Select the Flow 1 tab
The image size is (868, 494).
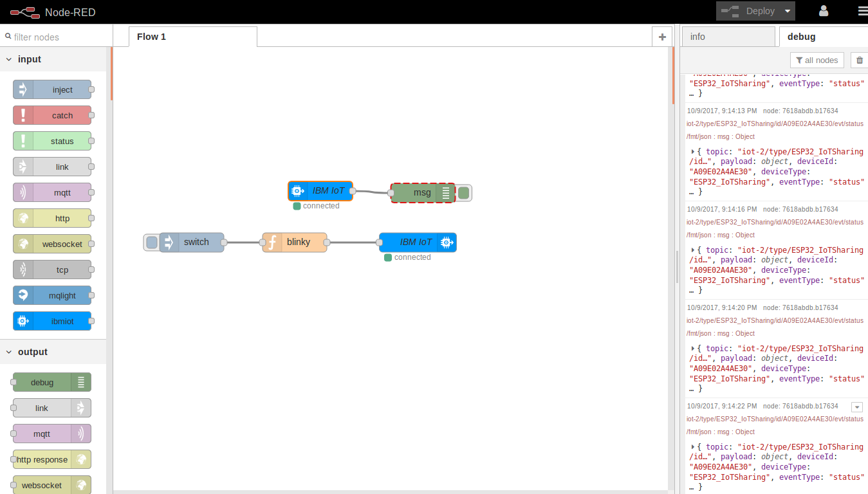pyautogui.click(x=151, y=37)
